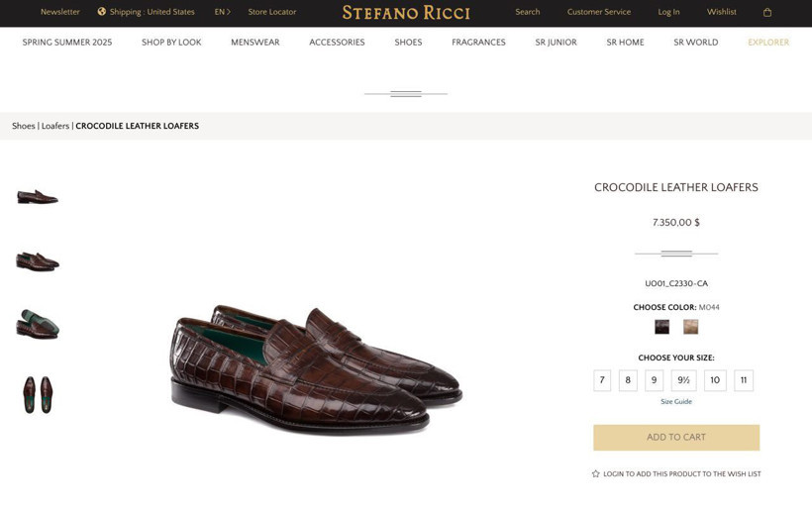The image size is (812, 513).
Task: View the top-down shoe thumbnail
Action: pos(38,394)
